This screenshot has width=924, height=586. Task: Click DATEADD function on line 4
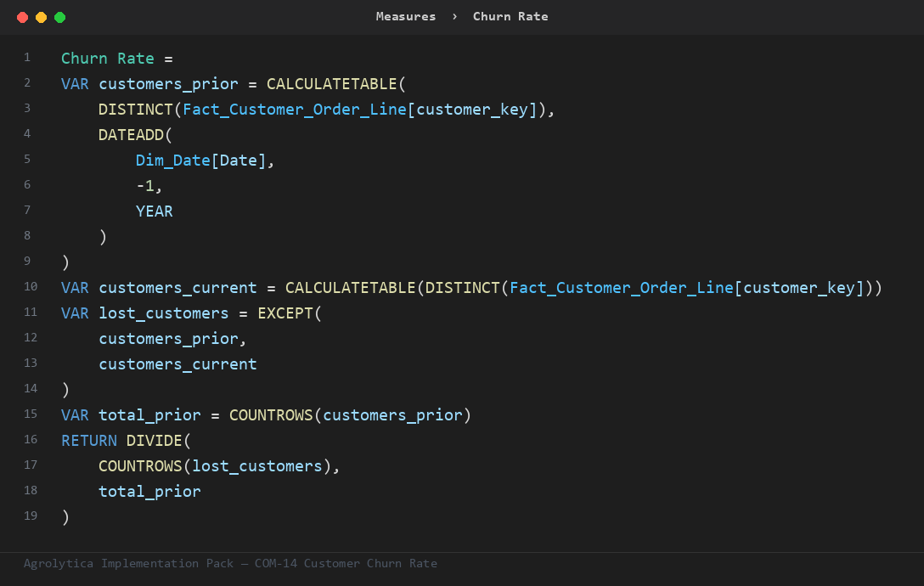pos(131,134)
